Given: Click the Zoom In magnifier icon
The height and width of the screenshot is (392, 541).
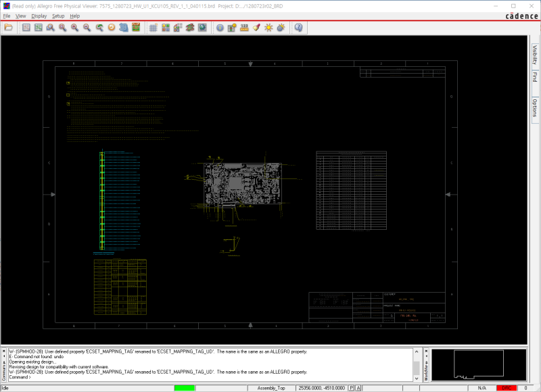Looking at the screenshot, I should click(x=74, y=28).
